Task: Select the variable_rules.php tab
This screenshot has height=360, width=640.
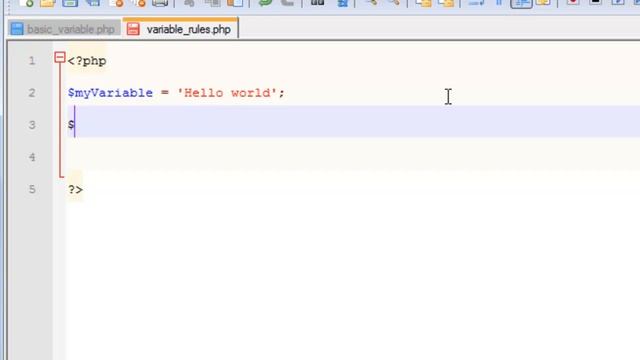Action: pos(180,29)
